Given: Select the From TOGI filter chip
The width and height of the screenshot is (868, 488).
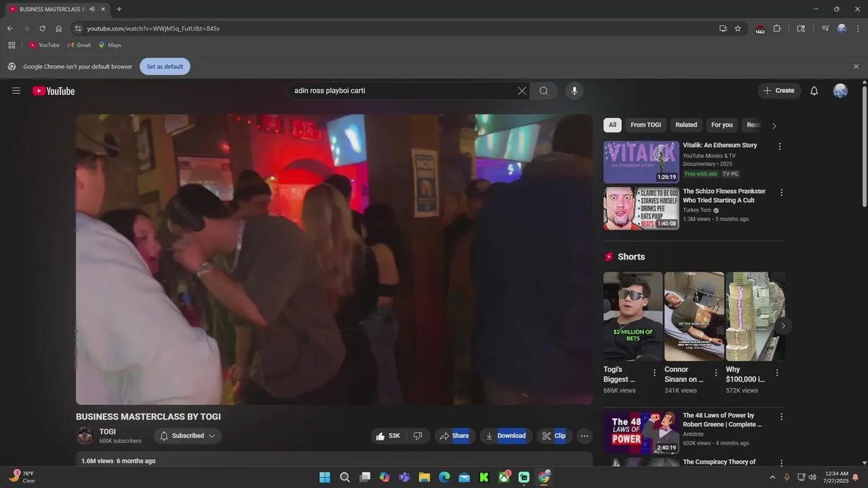Looking at the screenshot, I should pyautogui.click(x=646, y=125).
